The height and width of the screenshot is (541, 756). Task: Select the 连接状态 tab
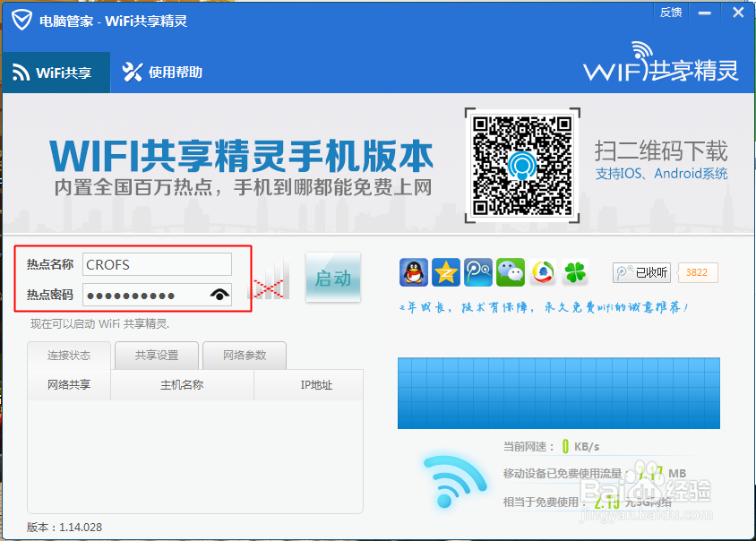tap(69, 356)
